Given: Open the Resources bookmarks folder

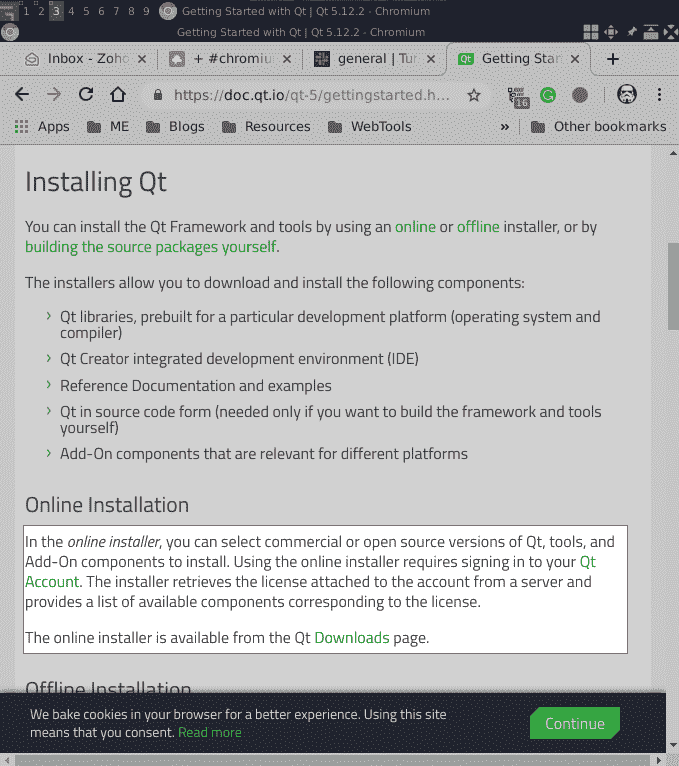Looking at the screenshot, I should [266, 127].
